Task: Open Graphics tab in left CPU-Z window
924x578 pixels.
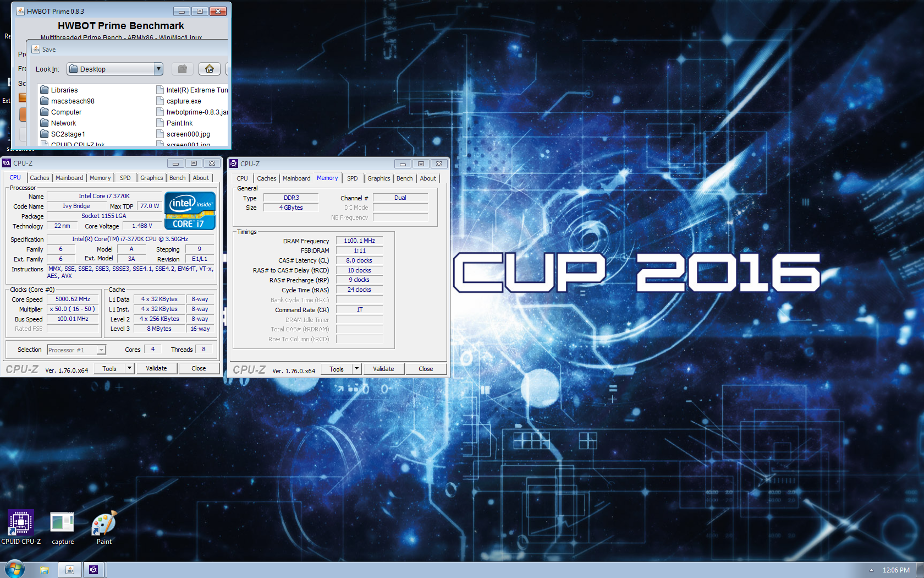Action: point(151,178)
